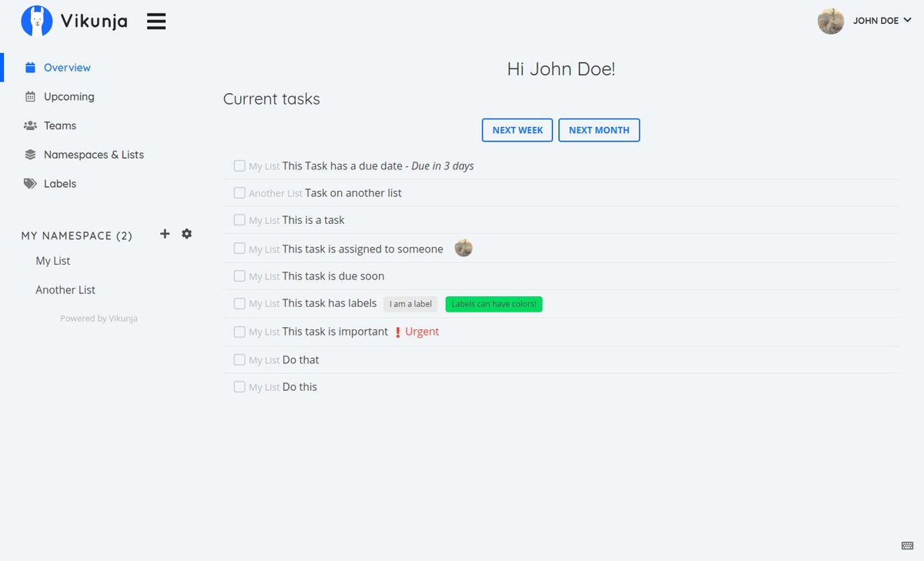Switch to the Overview section
Screen dimensions: 924x561
click(67, 67)
